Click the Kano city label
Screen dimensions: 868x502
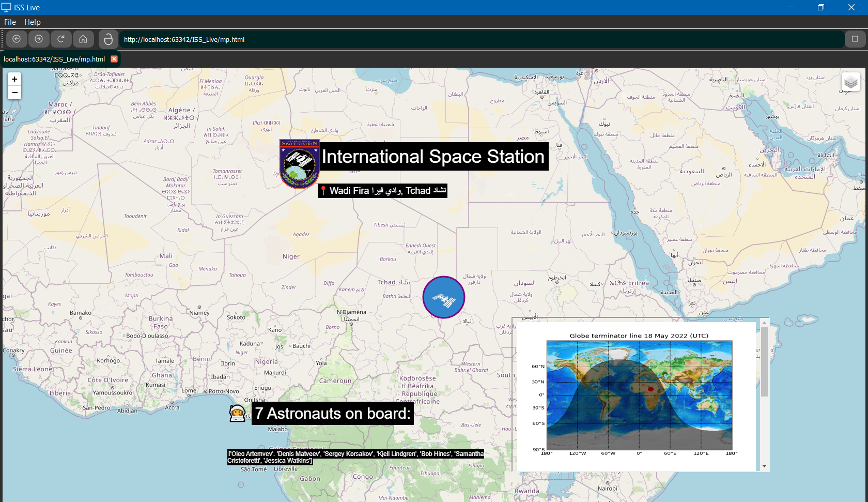pyautogui.click(x=275, y=330)
